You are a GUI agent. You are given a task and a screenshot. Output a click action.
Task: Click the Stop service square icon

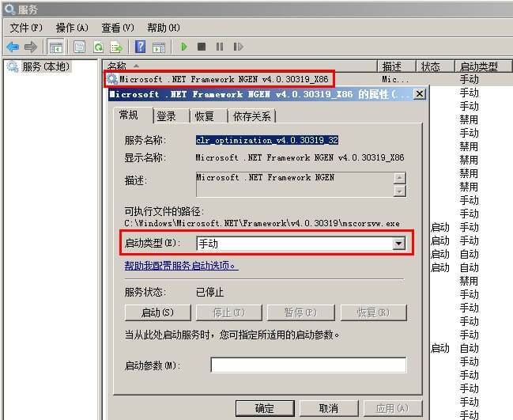click(202, 47)
